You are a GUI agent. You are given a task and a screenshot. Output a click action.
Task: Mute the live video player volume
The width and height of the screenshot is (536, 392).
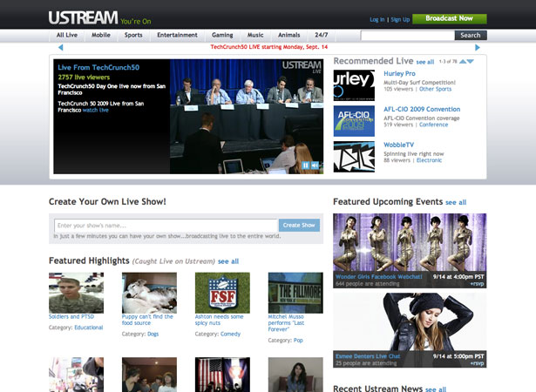(315, 166)
